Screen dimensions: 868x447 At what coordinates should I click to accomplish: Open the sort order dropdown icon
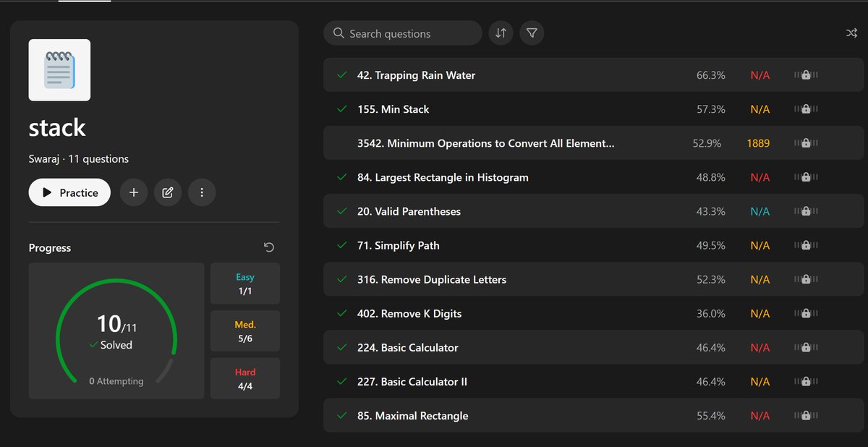pos(501,33)
